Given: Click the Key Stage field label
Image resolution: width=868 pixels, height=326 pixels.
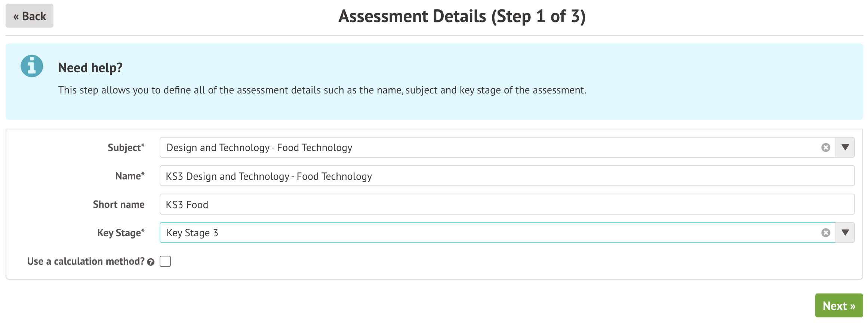Looking at the screenshot, I should 120,233.
